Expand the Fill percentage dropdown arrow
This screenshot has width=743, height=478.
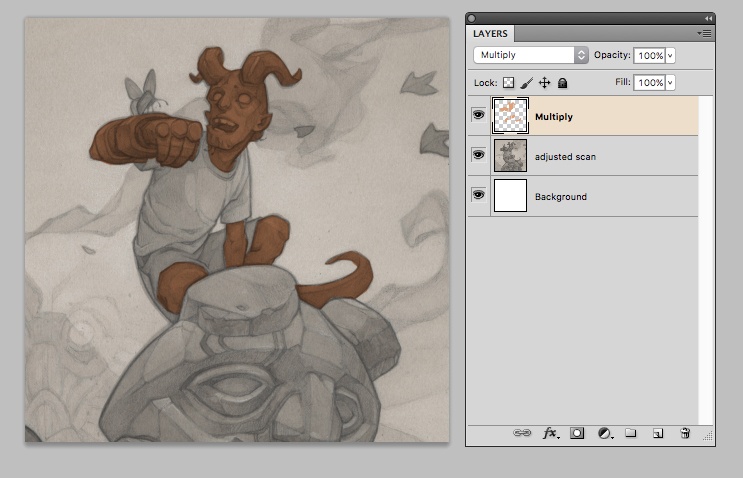point(670,83)
